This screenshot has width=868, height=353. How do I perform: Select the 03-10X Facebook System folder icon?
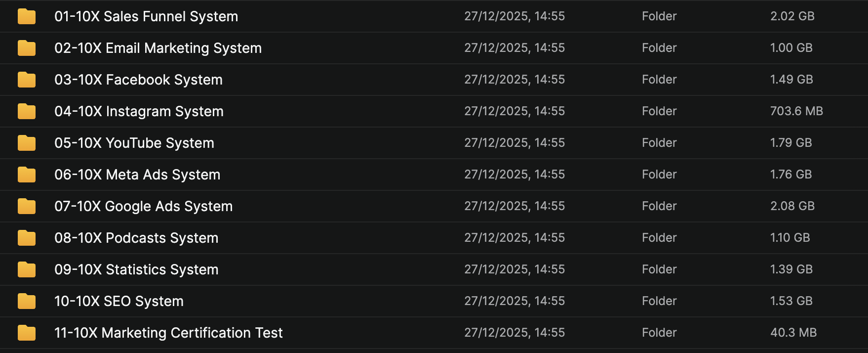pos(27,80)
